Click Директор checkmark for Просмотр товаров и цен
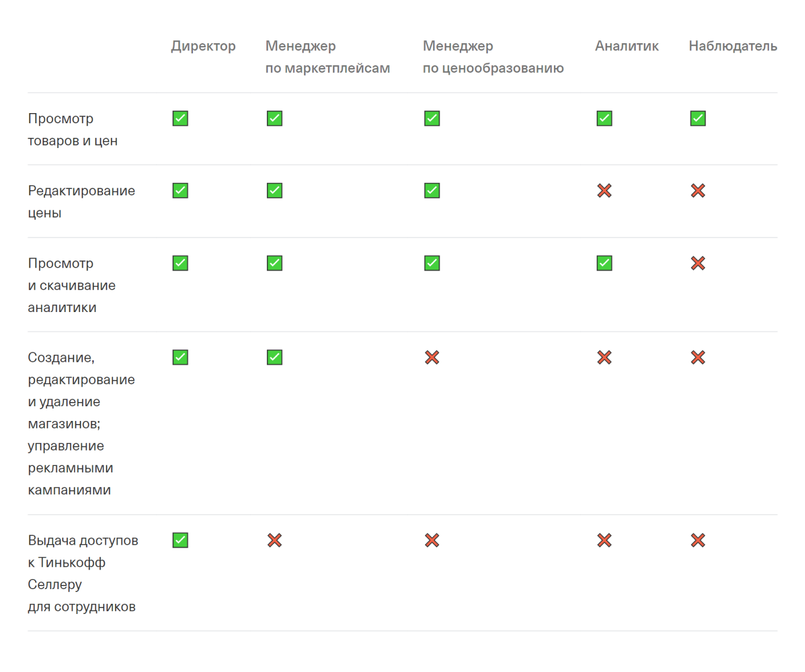 [x=181, y=118]
